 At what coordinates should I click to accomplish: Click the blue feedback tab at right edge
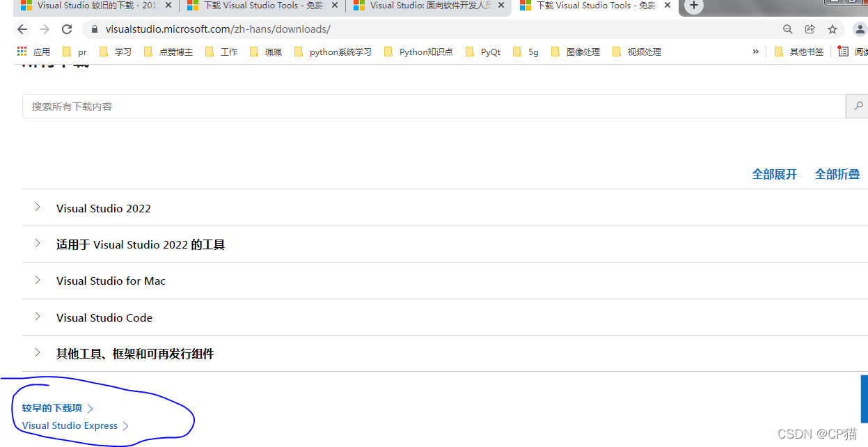pyautogui.click(x=865, y=400)
